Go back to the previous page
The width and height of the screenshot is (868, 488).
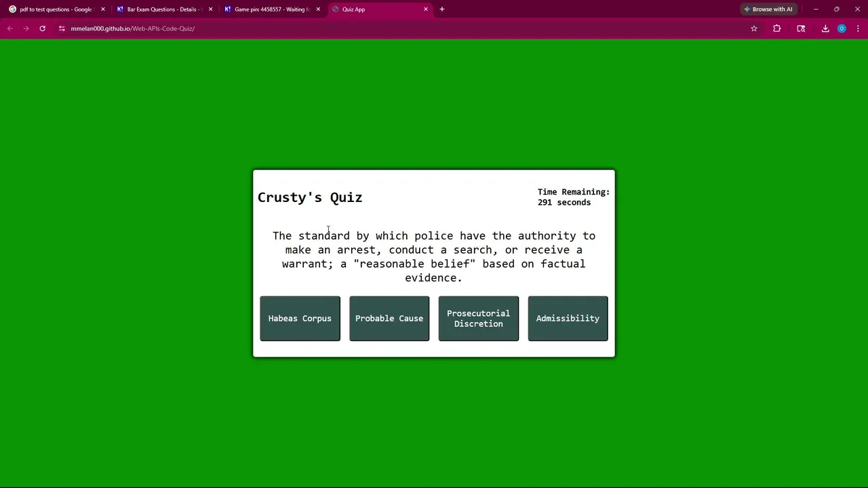point(10,28)
